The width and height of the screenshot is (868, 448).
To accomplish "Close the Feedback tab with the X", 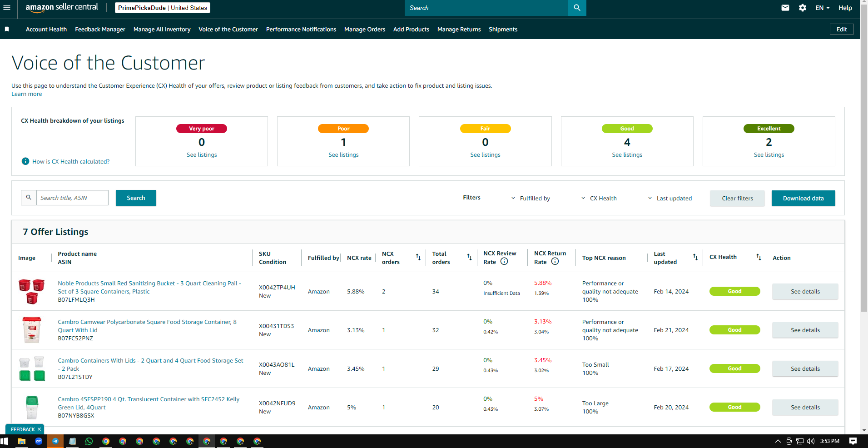I will pyautogui.click(x=40, y=429).
